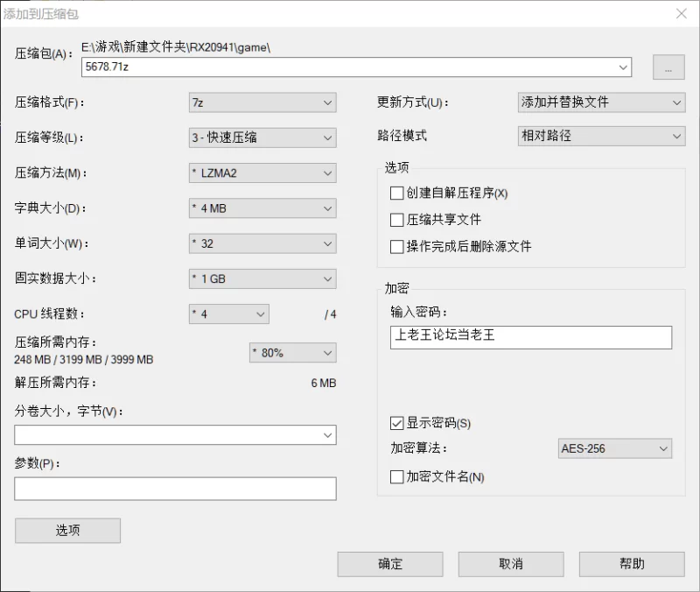Click the 参数 parameters input field
Viewport: 700px width, 592px height.
click(175, 489)
